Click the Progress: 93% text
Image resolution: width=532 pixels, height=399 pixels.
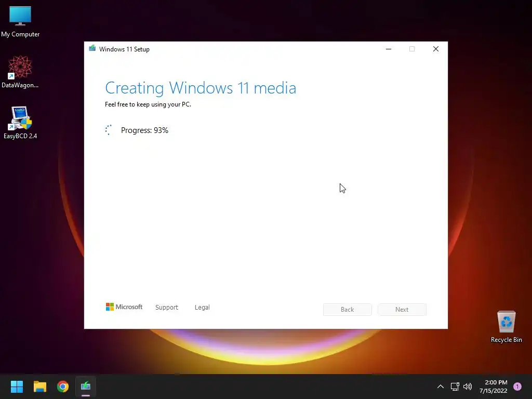tap(144, 130)
